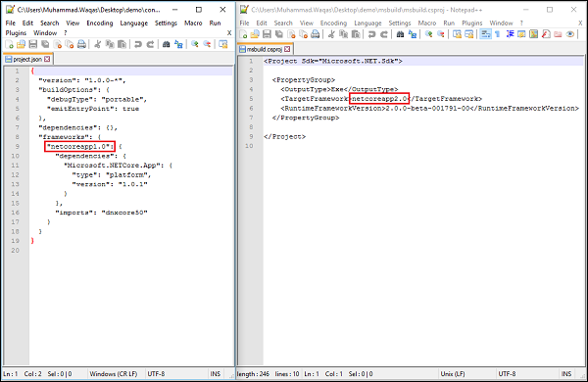Click Replace icon in left window toolbar
The width and height of the screenshot is (588, 382).
tap(178, 44)
